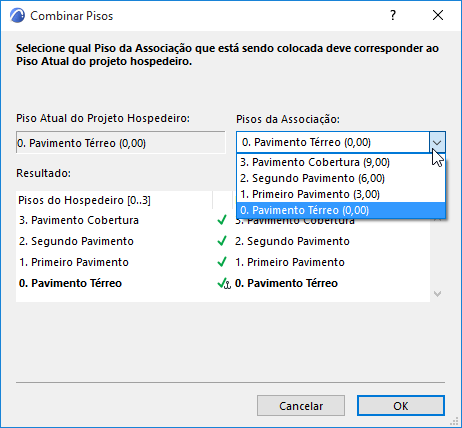Select association row 2. Segundo Pavimento in results
This screenshot has height=428, width=462.
[292, 241]
